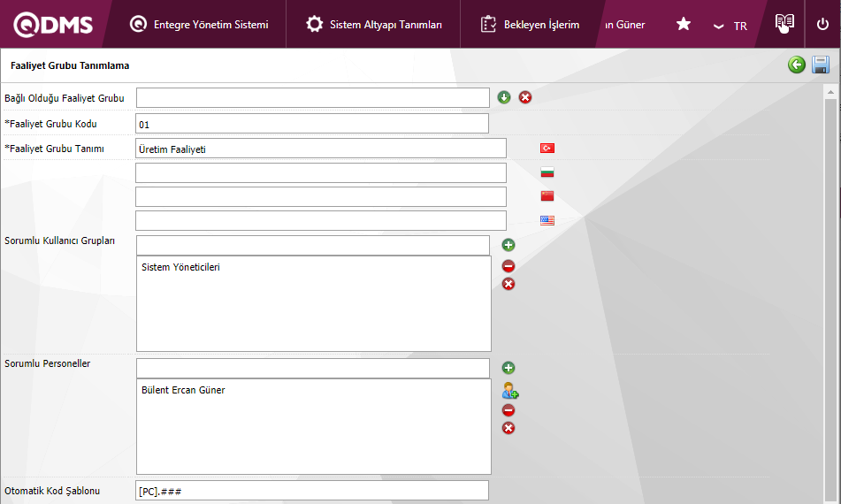This screenshot has width=841, height=504.
Task: Open Entegre Yönetim Sistemi menu
Action: coord(199,25)
